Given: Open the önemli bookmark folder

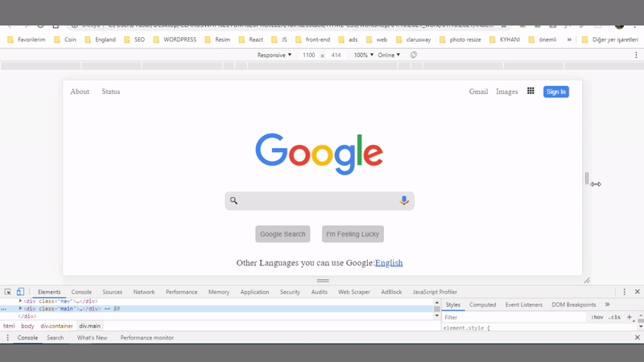Looking at the screenshot, I should [x=542, y=39].
